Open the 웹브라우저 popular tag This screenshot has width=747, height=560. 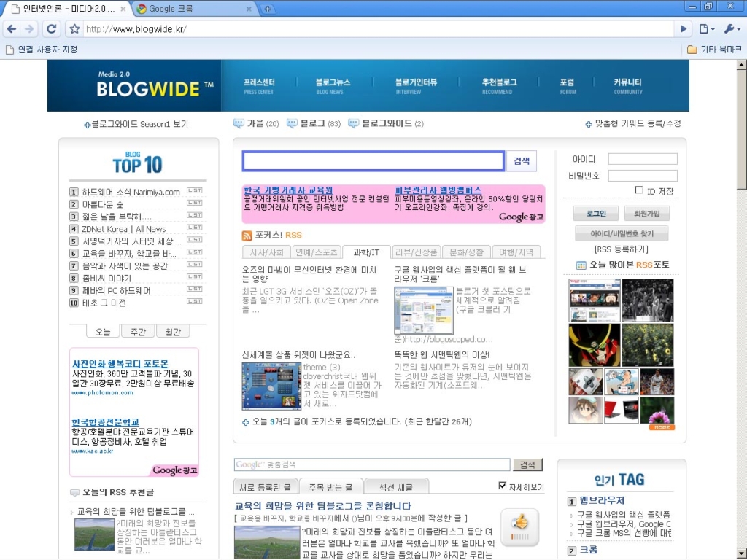(x=602, y=500)
